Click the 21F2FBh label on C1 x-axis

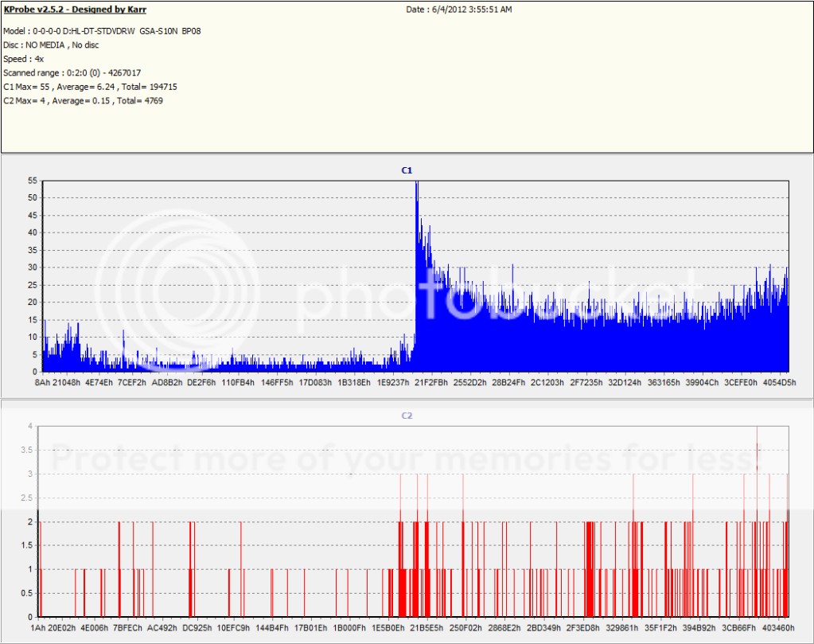[x=433, y=383]
